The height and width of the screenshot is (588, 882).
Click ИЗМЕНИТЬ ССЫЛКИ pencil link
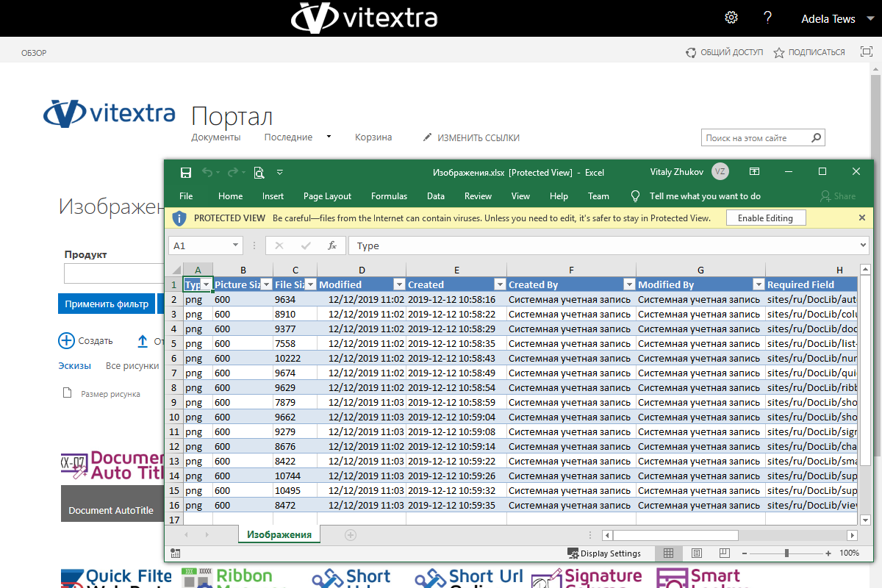(x=471, y=137)
